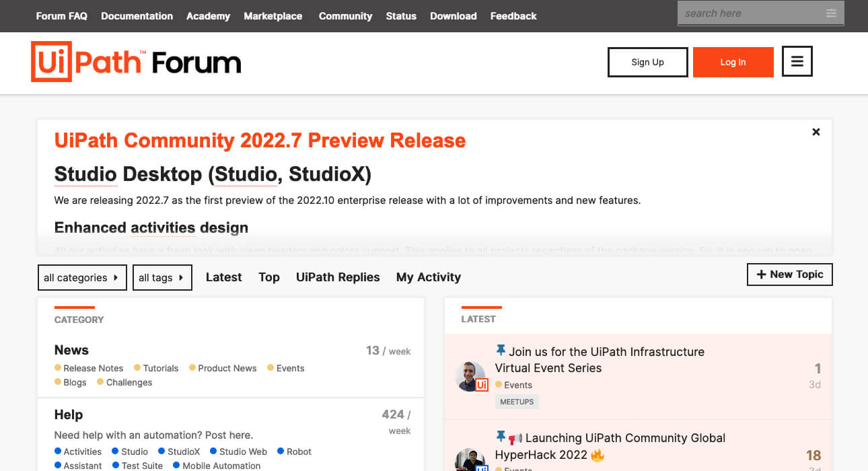The width and height of the screenshot is (868, 471).
Task: Click the Log In button
Action: point(733,61)
